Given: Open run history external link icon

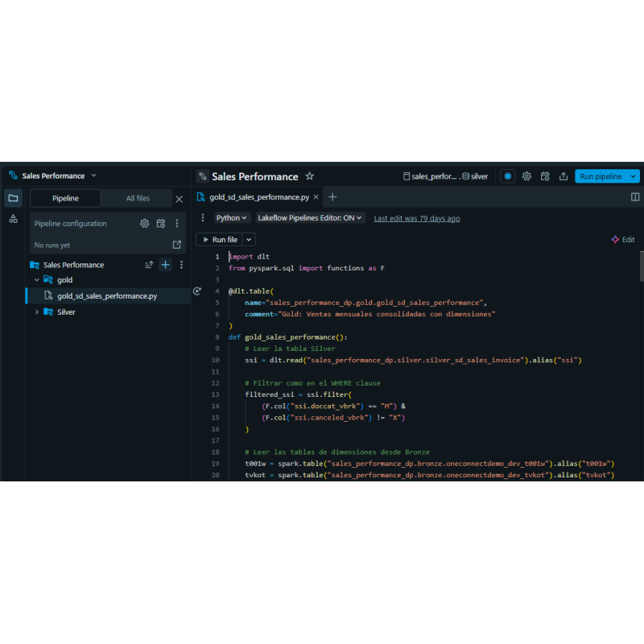Looking at the screenshot, I should point(177,245).
